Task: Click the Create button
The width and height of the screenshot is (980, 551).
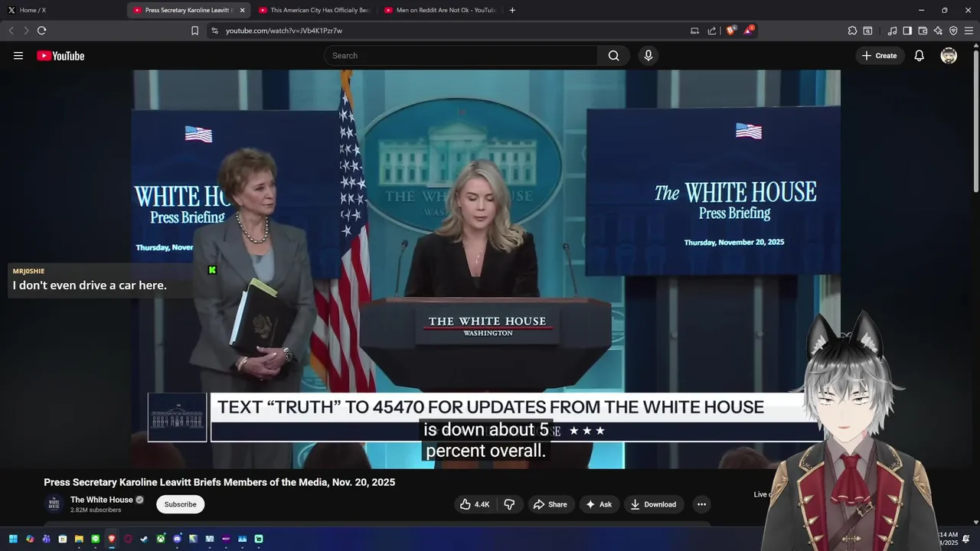Action: point(879,56)
